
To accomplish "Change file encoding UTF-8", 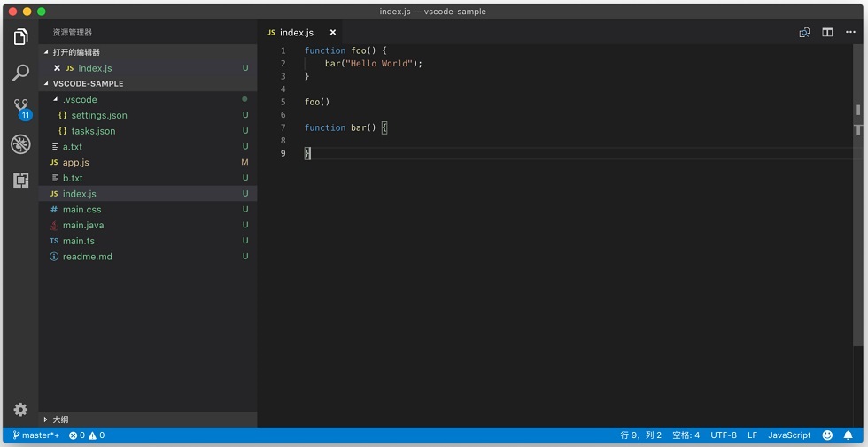I will tap(724, 435).
